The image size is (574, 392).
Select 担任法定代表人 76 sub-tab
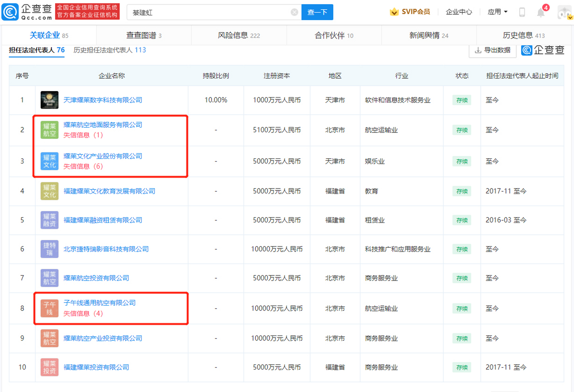[x=37, y=50]
